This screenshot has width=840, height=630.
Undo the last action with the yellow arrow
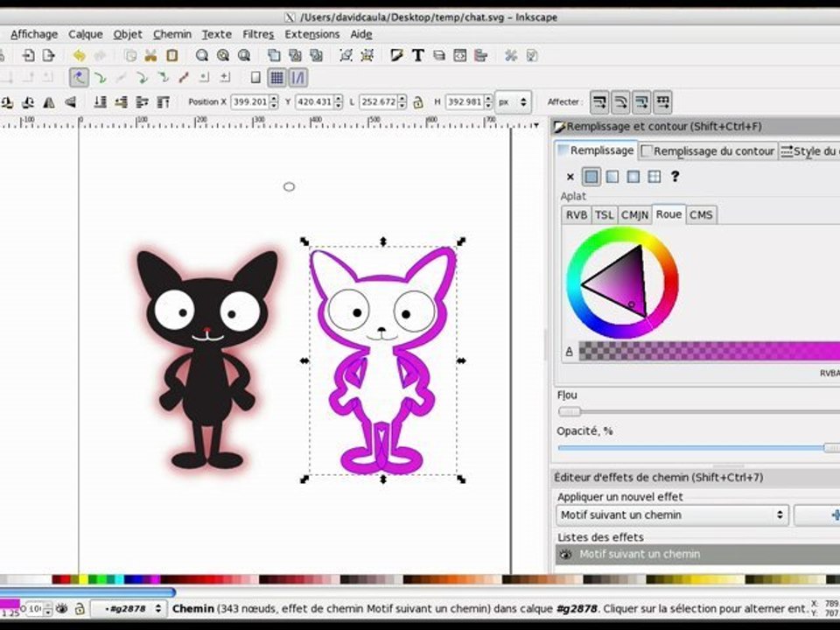(79, 56)
